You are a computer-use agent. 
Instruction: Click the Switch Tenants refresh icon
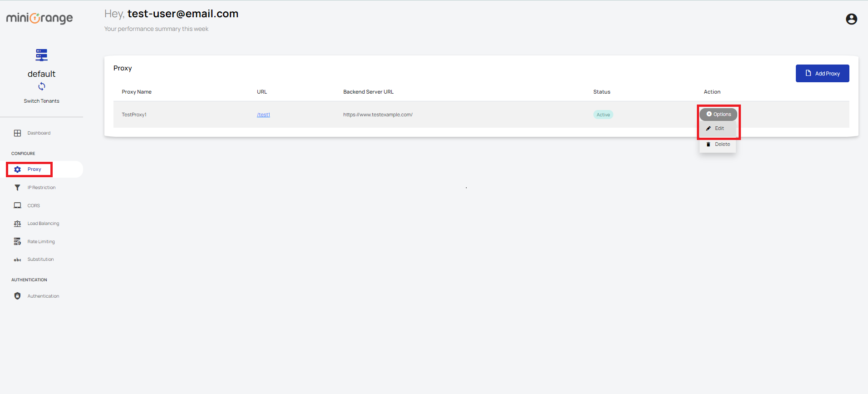[42, 86]
